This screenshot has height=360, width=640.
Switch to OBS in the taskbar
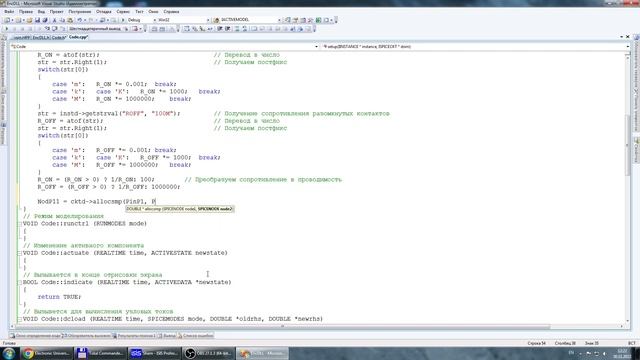[208, 353]
